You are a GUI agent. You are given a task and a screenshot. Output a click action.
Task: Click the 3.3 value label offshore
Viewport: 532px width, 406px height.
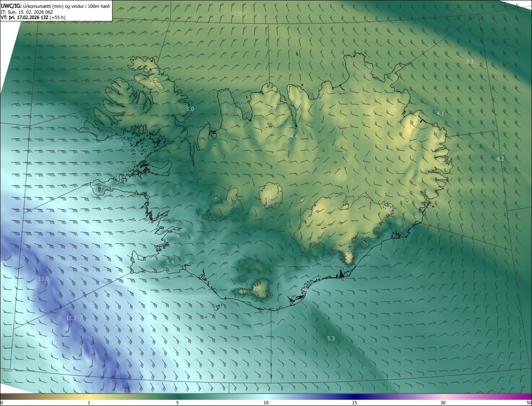click(x=470, y=61)
